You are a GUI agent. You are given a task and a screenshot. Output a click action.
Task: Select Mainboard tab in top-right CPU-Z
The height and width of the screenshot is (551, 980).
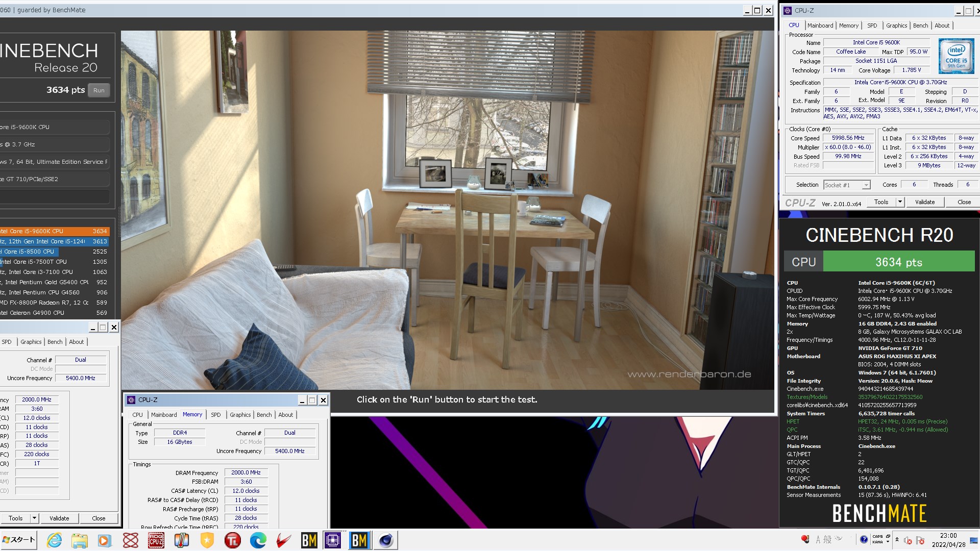tap(820, 26)
